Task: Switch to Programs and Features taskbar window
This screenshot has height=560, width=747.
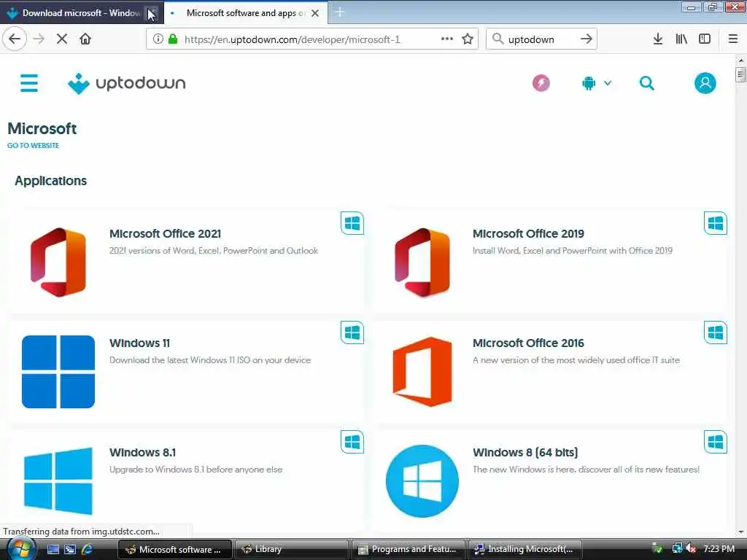Action: (x=409, y=549)
